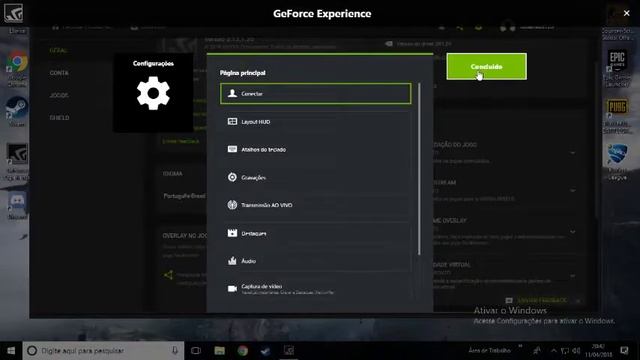This screenshot has width=640, height=360.
Task: Open the Windows Start menu
Action: coord(11,351)
